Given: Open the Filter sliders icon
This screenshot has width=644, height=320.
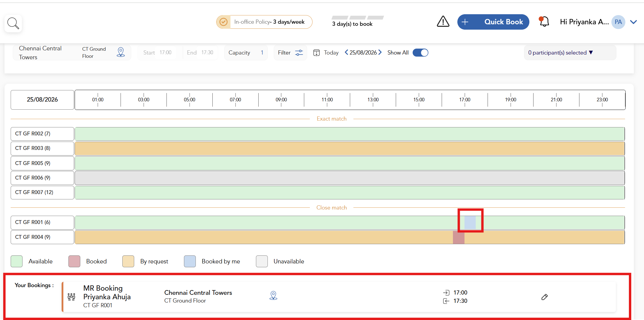Looking at the screenshot, I should point(299,53).
